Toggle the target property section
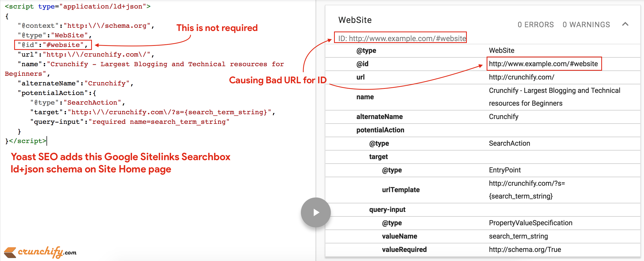Image resolution: width=644 pixels, height=261 pixels. click(378, 157)
